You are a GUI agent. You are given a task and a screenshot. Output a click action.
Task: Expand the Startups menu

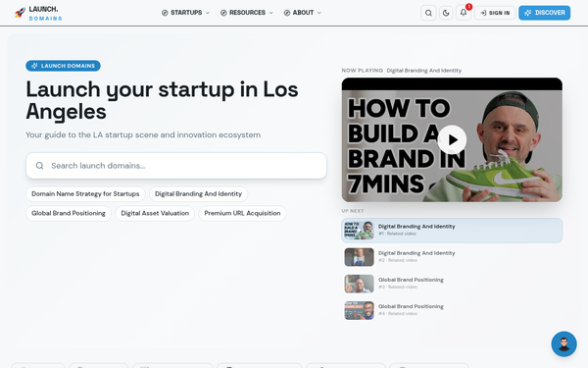point(185,13)
